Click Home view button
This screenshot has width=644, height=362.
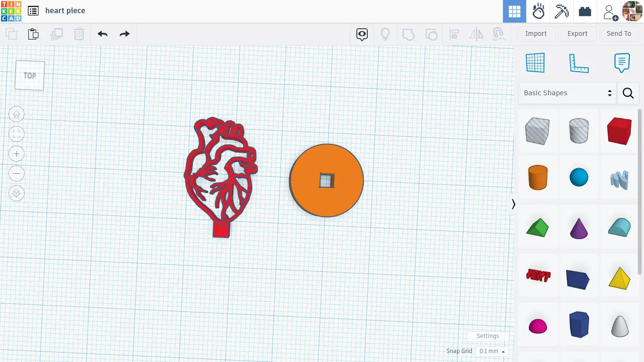pos(17,114)
